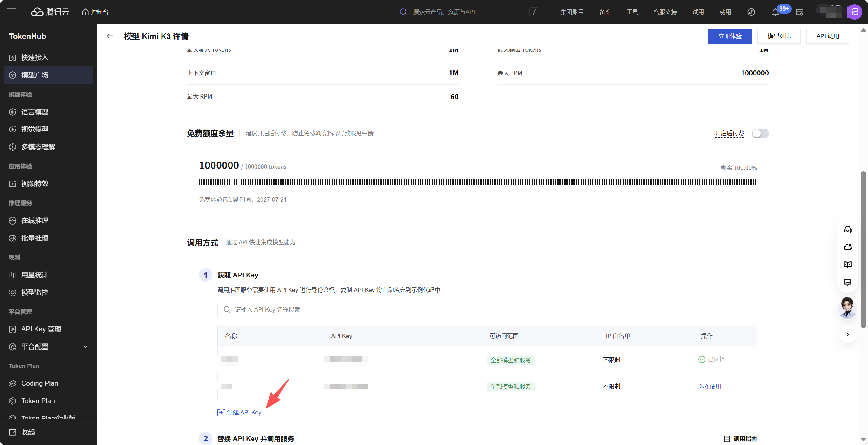Screen dimensions: 868x445
Task: Click the API 调用 button
Action: pyautogui.click(x=828, y=36)
